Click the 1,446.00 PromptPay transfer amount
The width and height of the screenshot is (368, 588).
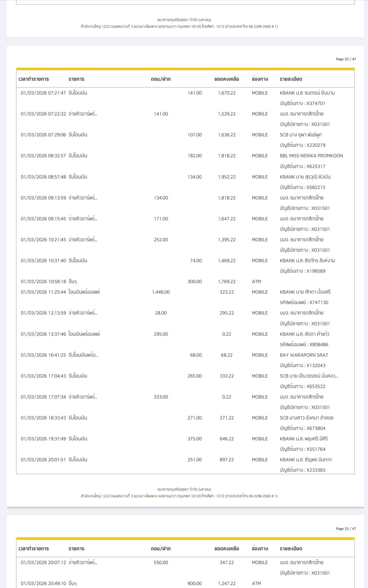161,292
